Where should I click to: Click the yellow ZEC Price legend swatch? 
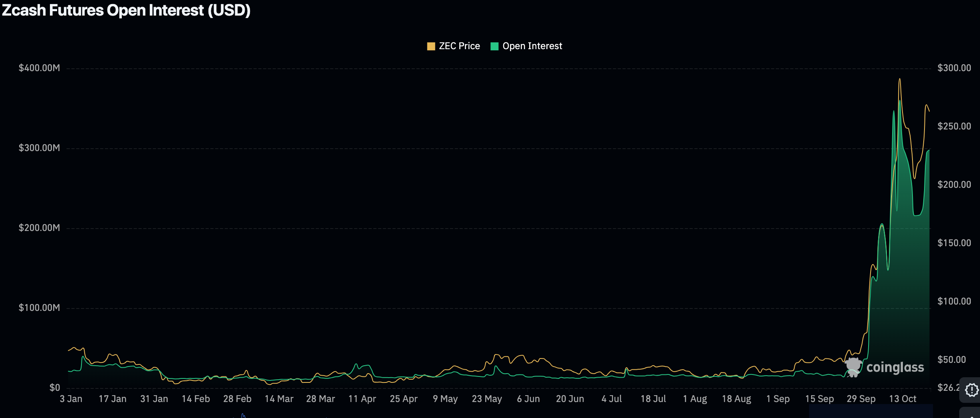click(431, 46)
